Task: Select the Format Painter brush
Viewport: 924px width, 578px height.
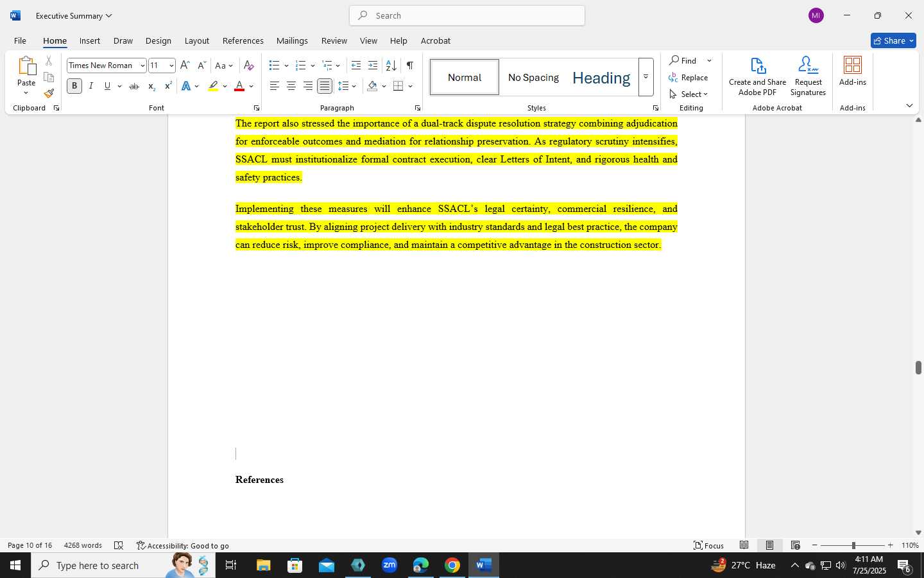Action: pos(49,93)
